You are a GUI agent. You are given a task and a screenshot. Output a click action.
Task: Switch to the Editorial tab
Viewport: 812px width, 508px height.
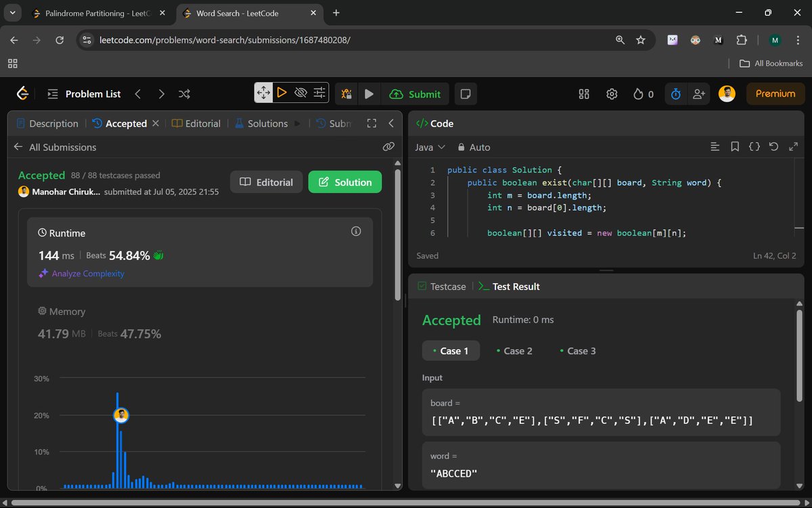click(196, 123)
